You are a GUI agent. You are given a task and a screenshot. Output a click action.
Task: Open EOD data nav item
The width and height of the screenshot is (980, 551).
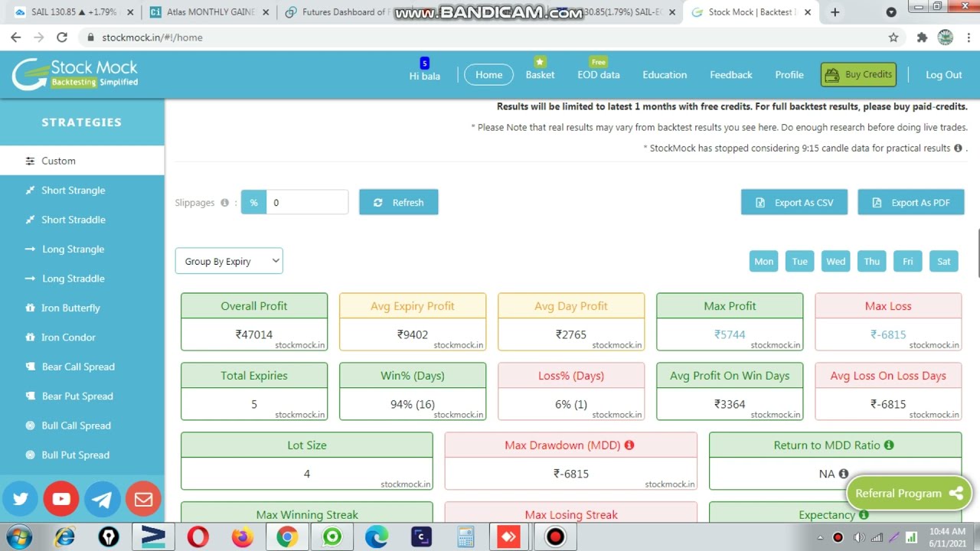599,74
